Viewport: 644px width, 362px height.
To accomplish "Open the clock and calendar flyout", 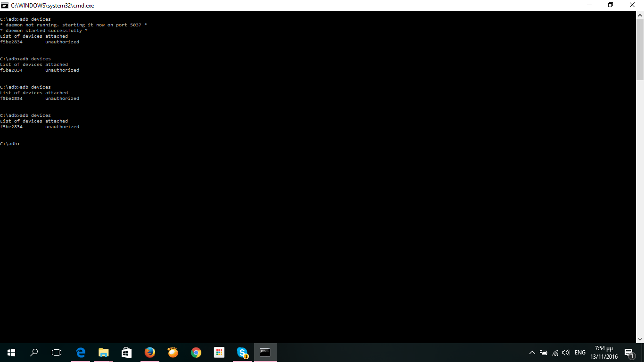I will [x=604, y=353].
